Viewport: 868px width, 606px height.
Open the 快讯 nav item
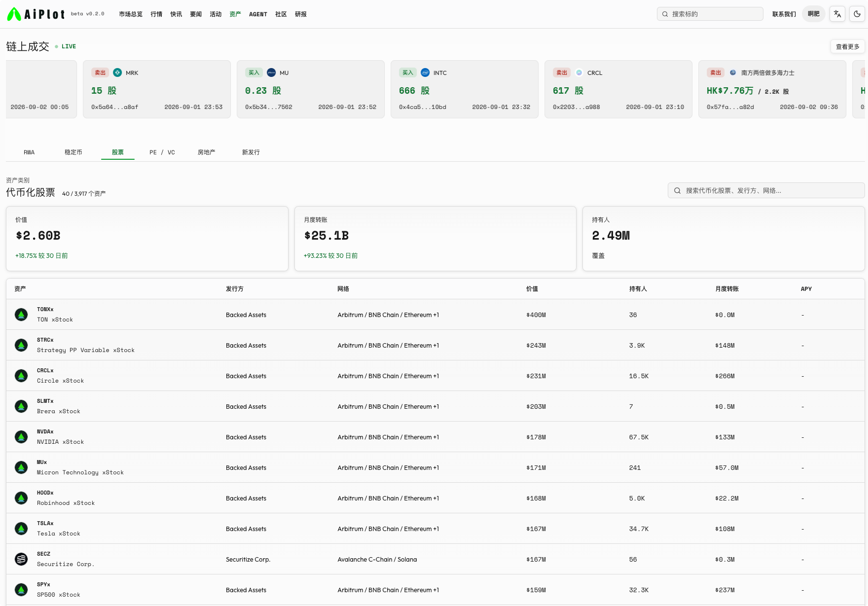[x=176, y=14]
